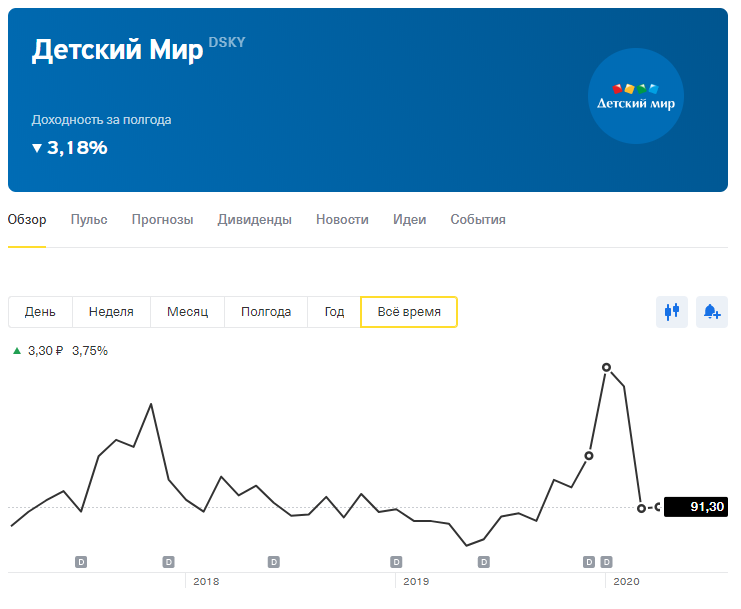Click the DSKY ticker label
This screenshot has width=741, height=609.
(x=227, y=43)
